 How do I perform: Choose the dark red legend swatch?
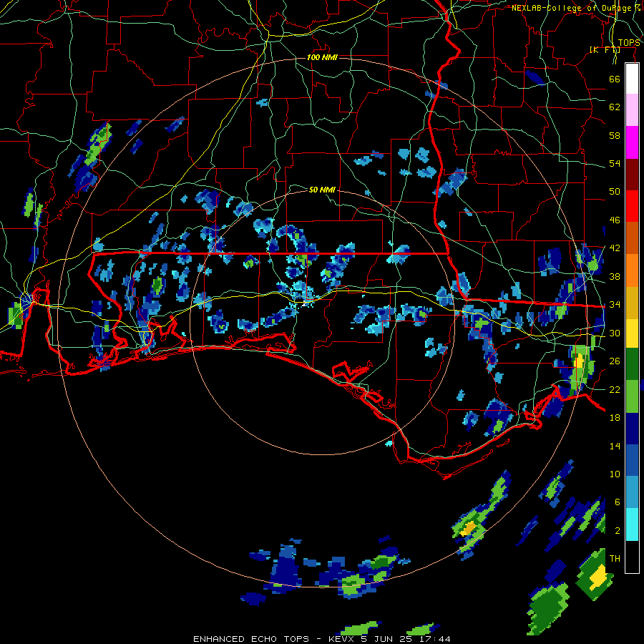[x=632, y=174]
